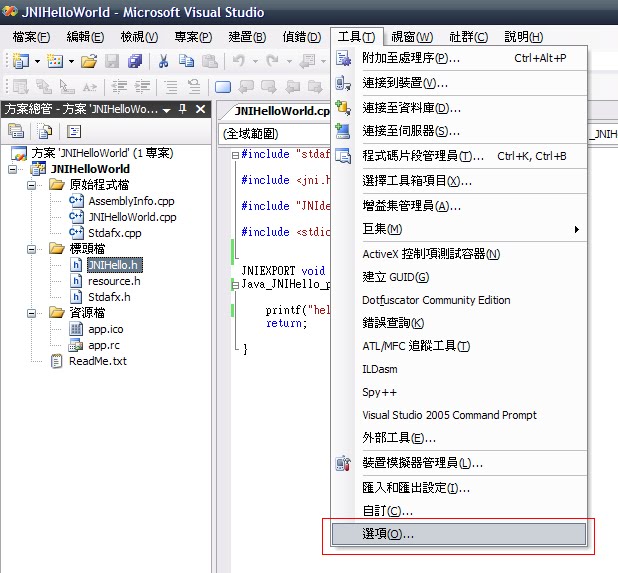
Task: Expand the 巨集(M) submenu arrow
Action: 577,229
